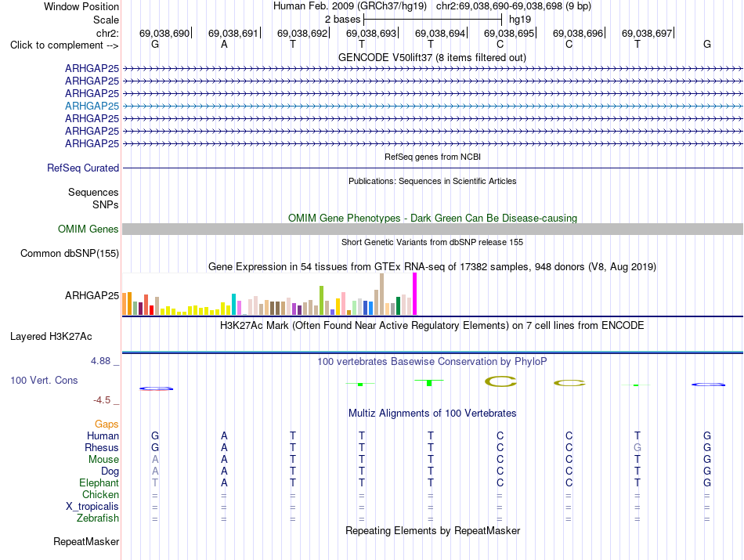744x560 pixels.
Task: Click the OMIM Genes gray track bar
Action: tap(432, 229)
